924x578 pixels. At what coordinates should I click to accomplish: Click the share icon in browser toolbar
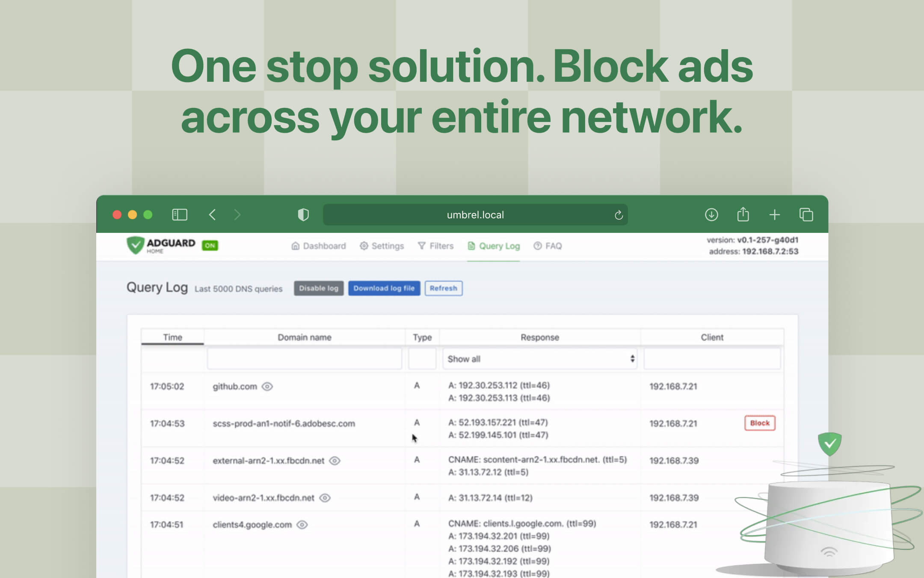(x=743, y=214)
